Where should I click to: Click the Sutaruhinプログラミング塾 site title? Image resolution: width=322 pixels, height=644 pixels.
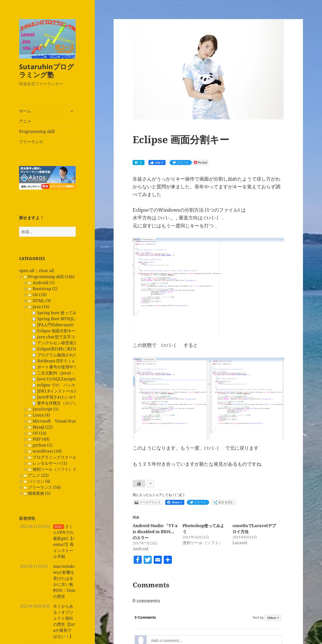(47, 71)
